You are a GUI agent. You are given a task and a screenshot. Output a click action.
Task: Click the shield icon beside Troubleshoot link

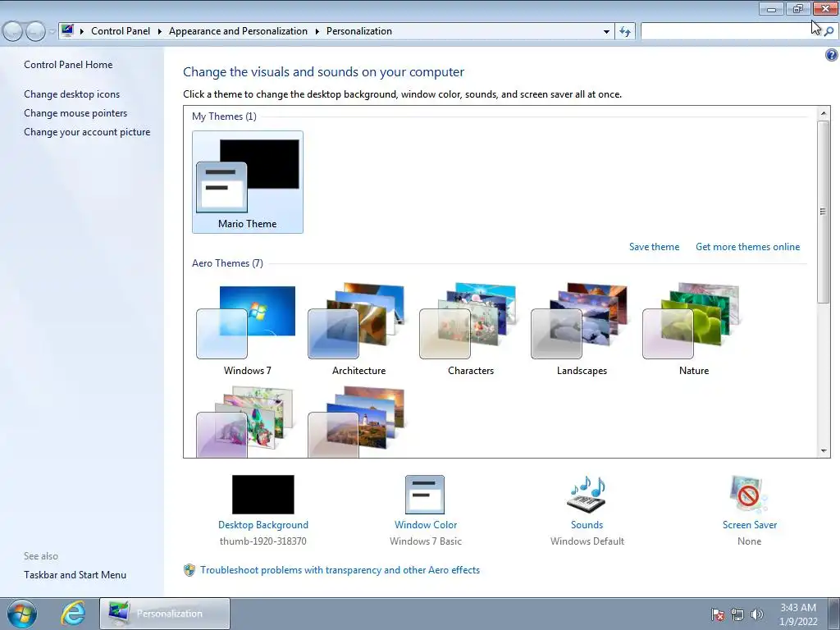189,570
